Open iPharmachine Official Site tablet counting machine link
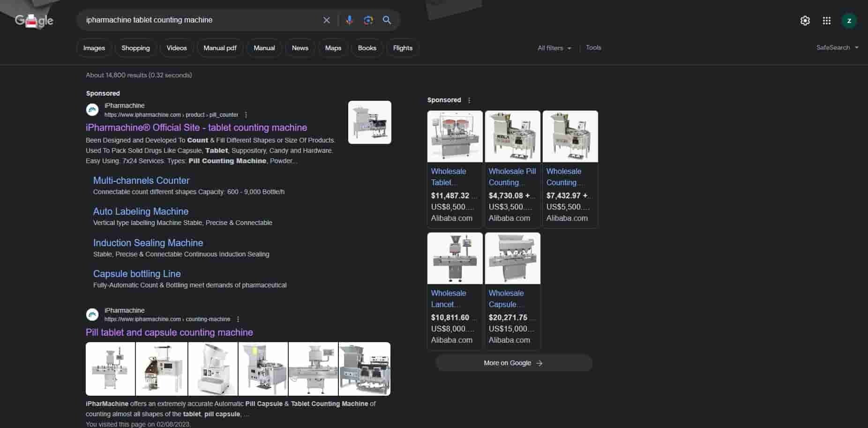Viewport: 868px width, 428px height. [x=196, y=128]
